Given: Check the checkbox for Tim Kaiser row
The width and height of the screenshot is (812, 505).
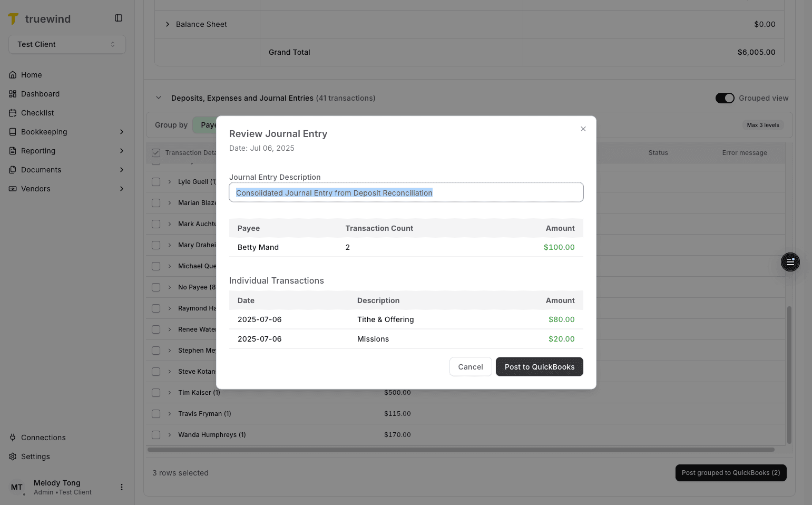Looking at the screenshot, I should tap(156, 392).
